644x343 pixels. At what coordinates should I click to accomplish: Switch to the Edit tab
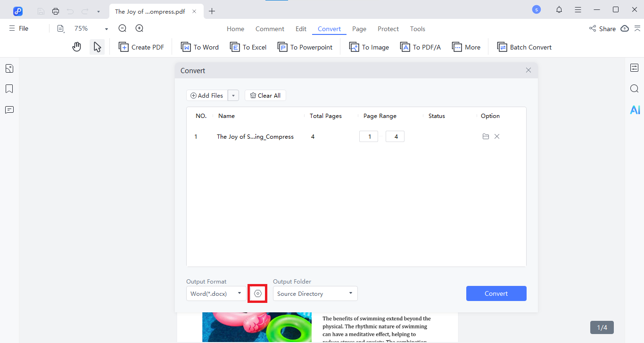coord(301,29)
